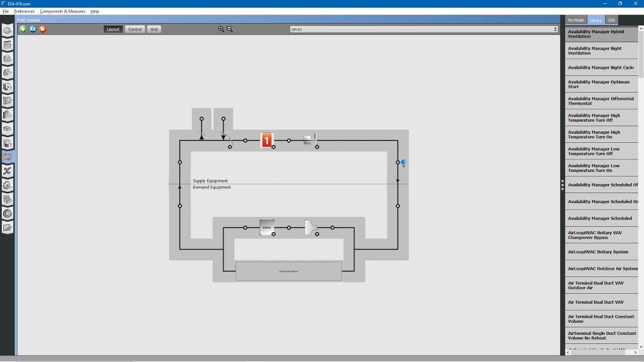Image resolution: width=644 pixels, height=362 pixels.
Task: Open the Results Summary chart tab
Action: 8,227
